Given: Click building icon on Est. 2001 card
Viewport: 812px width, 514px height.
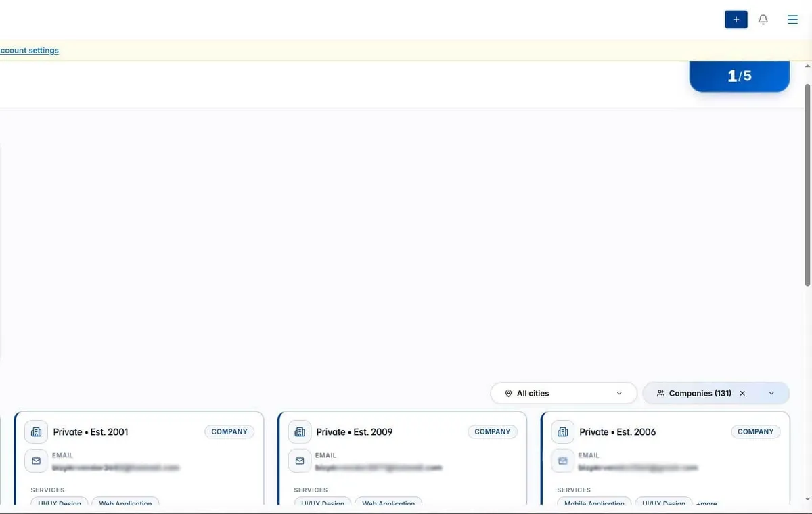Looking at the screenshot, I should [37, 431].
